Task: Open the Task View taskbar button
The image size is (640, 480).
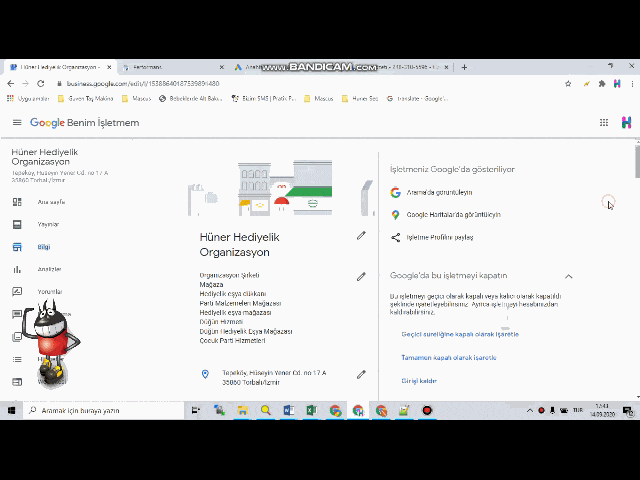Action: (x=196, y=411)
